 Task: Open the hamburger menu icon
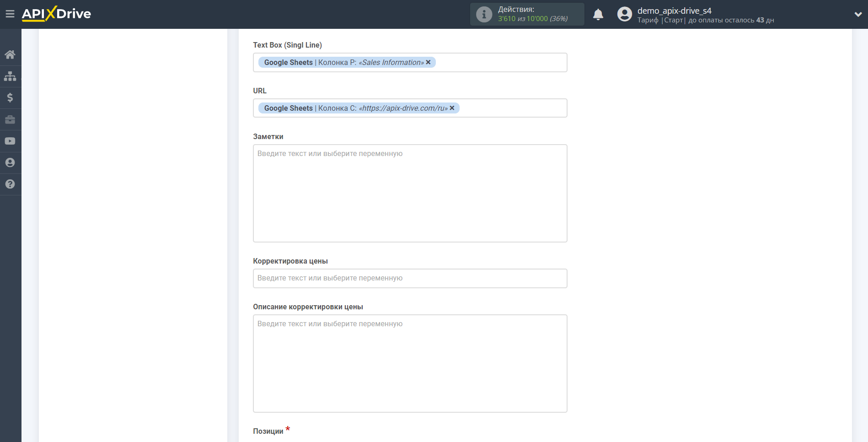click(10, 14)
